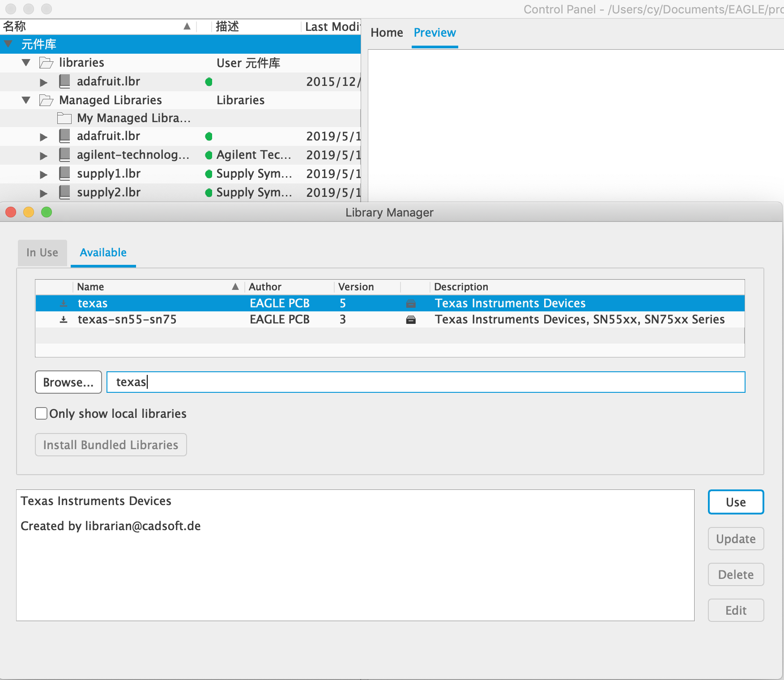Image resolution: width=784 pixels, height=680 pixels.
Task: Click the storage drive icon in texas-sn55-sn75 row
Action: [411, 320]
